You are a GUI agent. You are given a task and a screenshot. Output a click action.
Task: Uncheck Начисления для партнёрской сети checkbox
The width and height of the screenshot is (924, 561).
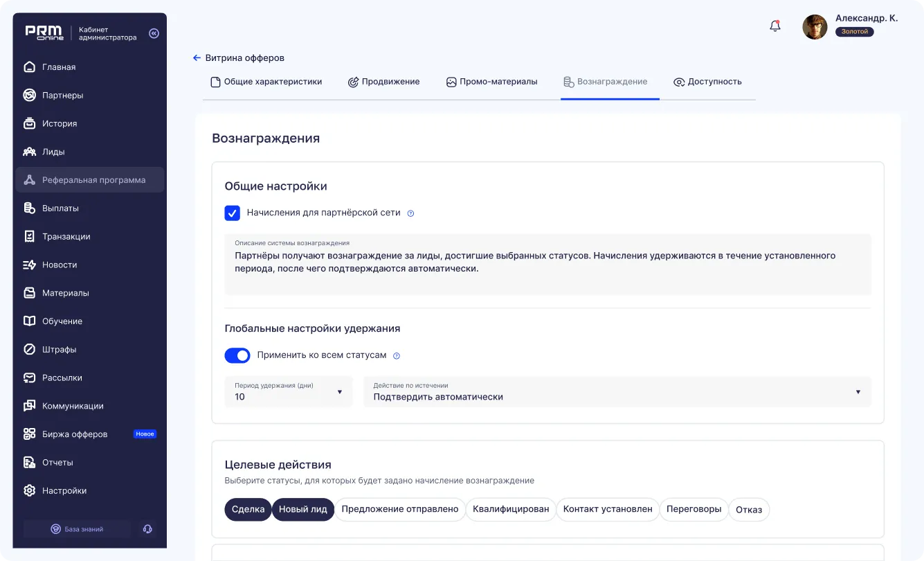coord(233,213)
